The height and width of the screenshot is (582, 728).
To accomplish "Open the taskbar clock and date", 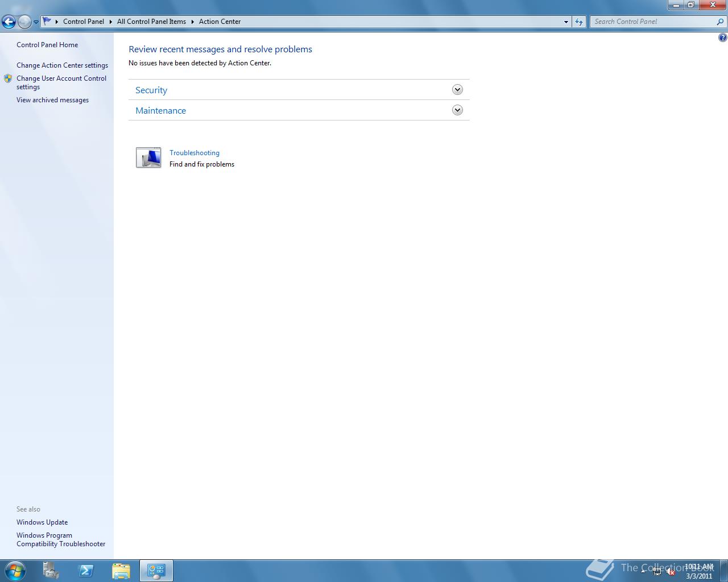I will (699, 571).
